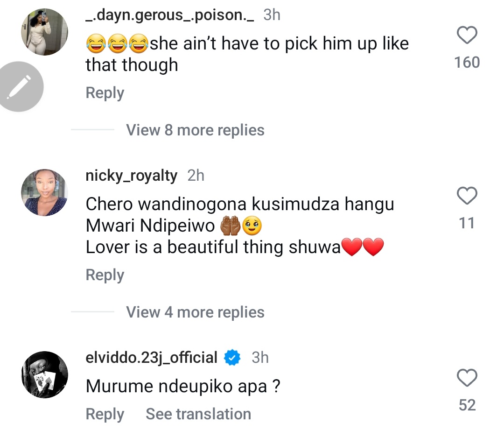
Task: Open the _.dayn.gerous_.poison._ username link
Action: 170,15
